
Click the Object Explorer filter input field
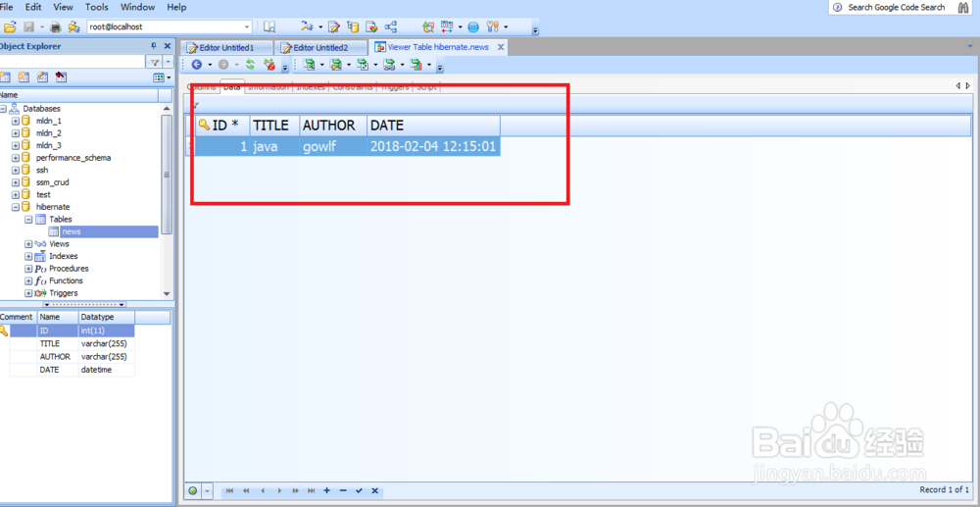coord(72,61)
